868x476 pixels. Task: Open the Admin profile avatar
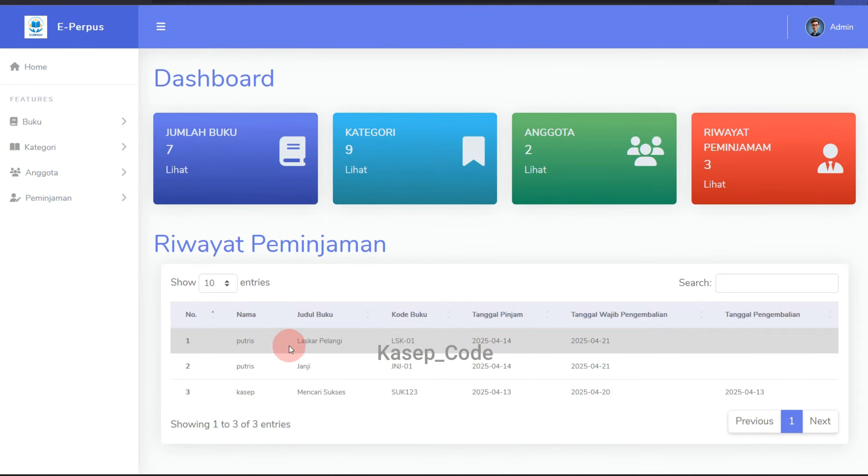click(x=815, y=27)
